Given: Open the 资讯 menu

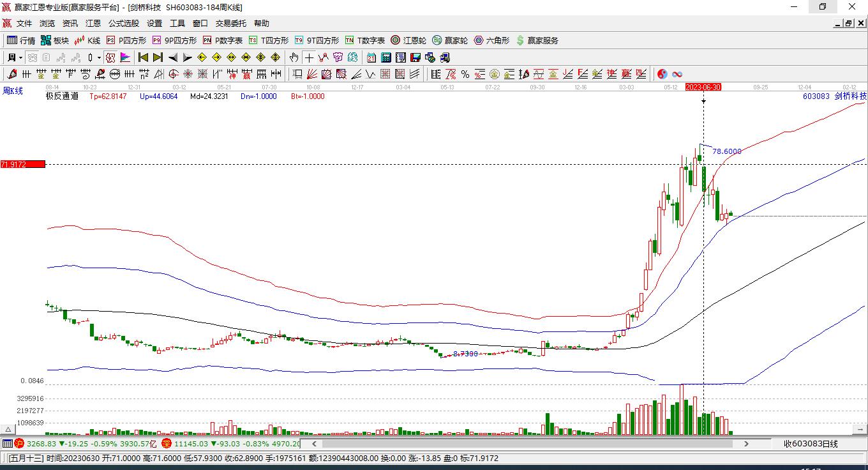Looking at the screenshot, I should [70, 24].
